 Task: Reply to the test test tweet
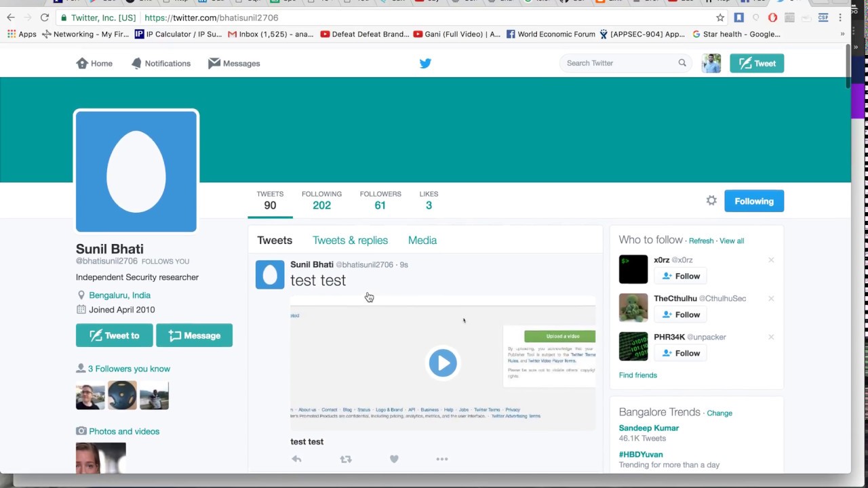click(x=296, y=459)
